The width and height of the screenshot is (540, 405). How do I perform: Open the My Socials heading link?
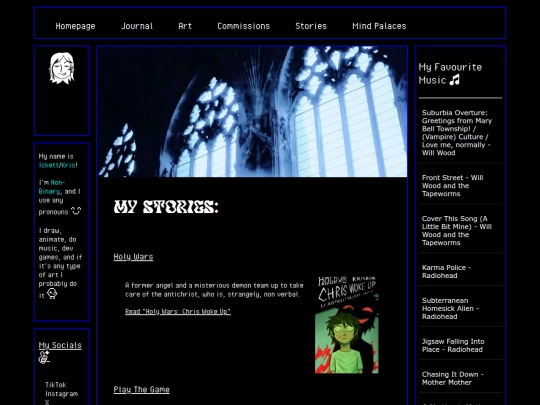(x=60, y=345)
